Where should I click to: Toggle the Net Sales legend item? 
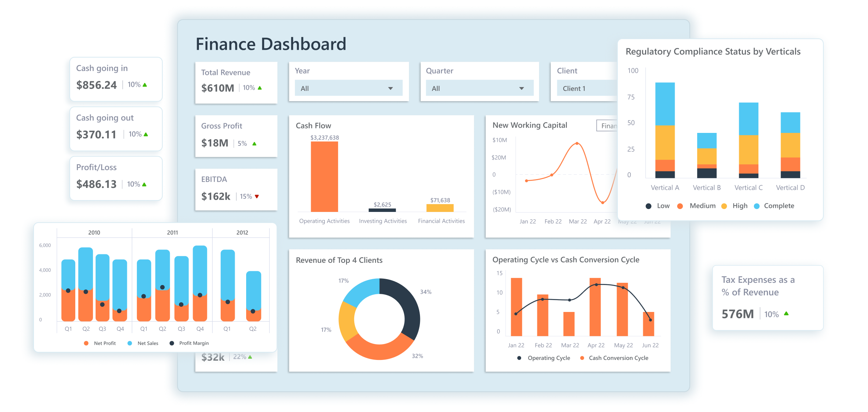[130, 343]
